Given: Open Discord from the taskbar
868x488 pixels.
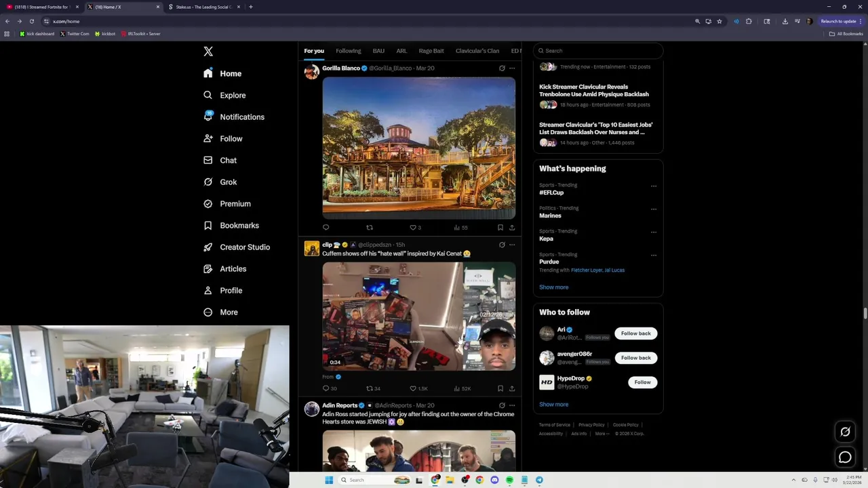Looking at the screenshot, I should [x=494, y=480].
